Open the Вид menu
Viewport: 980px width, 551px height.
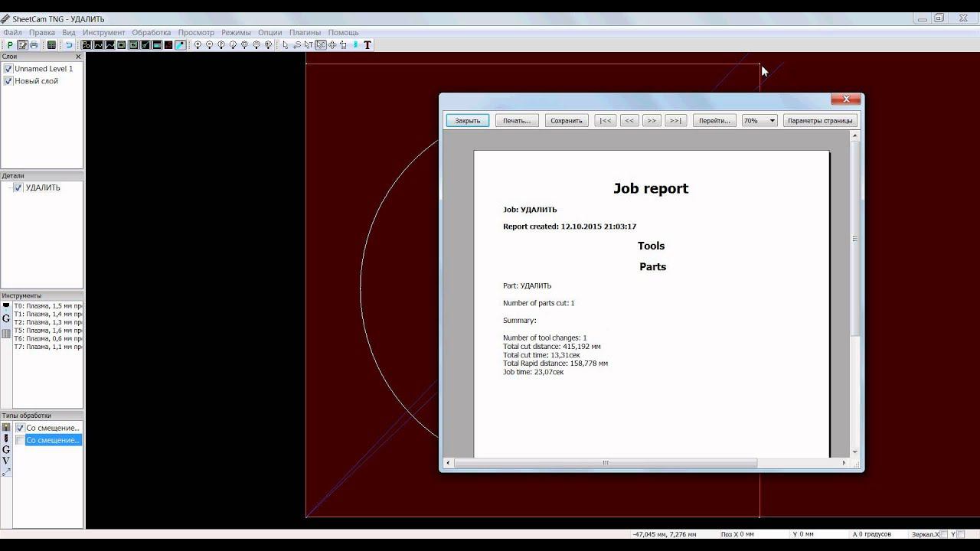69,33
